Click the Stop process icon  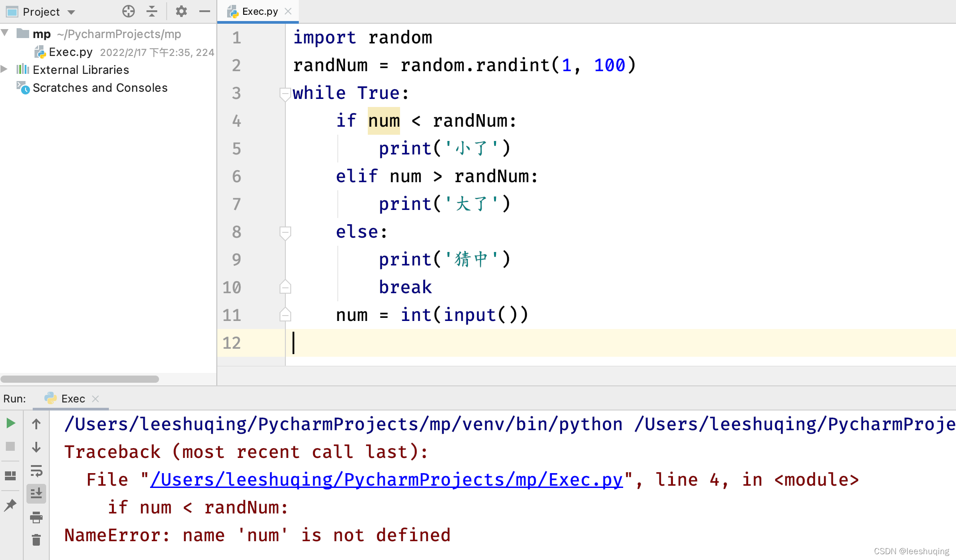11,446
